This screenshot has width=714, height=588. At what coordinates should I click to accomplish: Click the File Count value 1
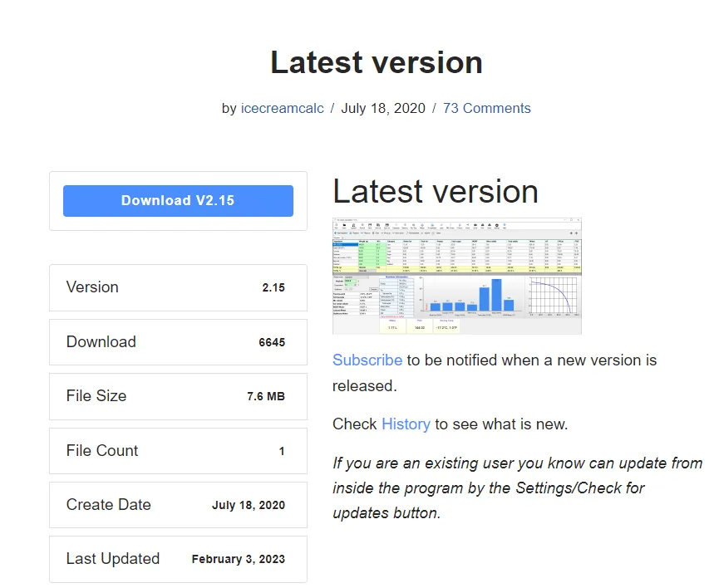tap(282, 451)
